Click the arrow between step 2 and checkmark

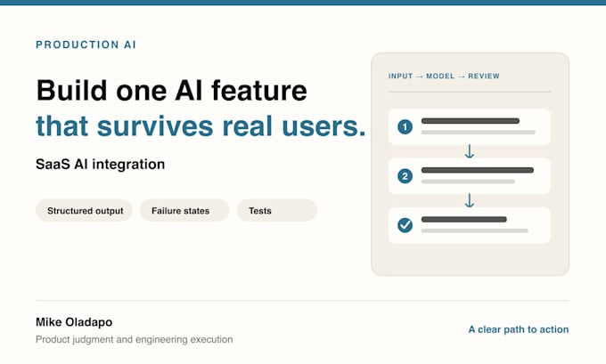click(469, 201)
